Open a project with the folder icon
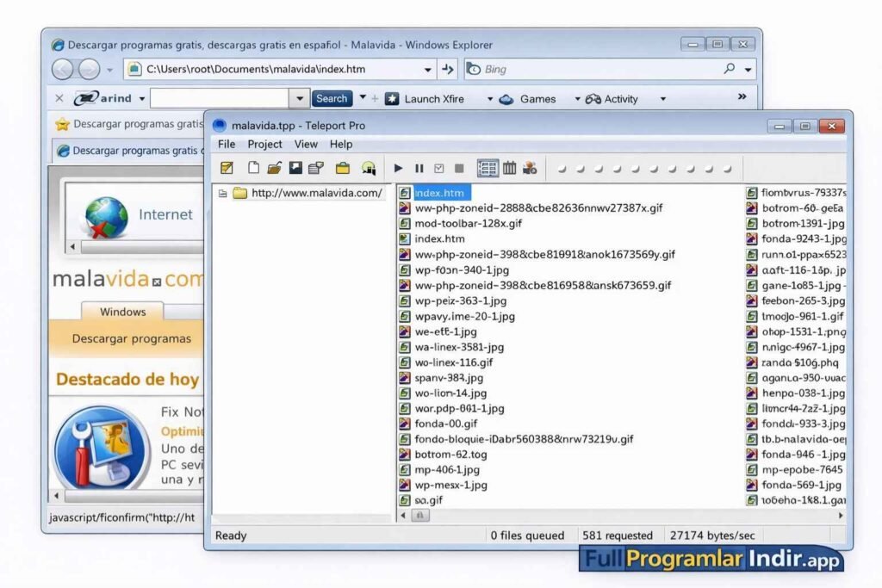 tap(274, 169)
